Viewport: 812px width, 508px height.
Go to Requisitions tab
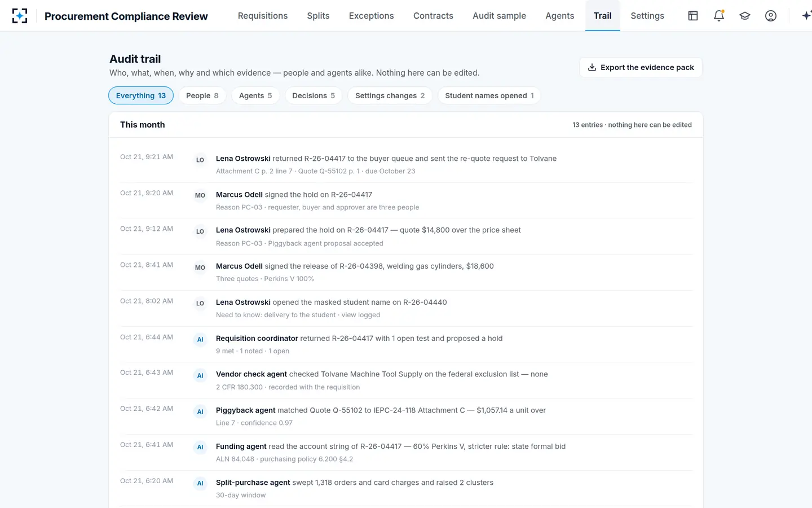pos(263,16)
